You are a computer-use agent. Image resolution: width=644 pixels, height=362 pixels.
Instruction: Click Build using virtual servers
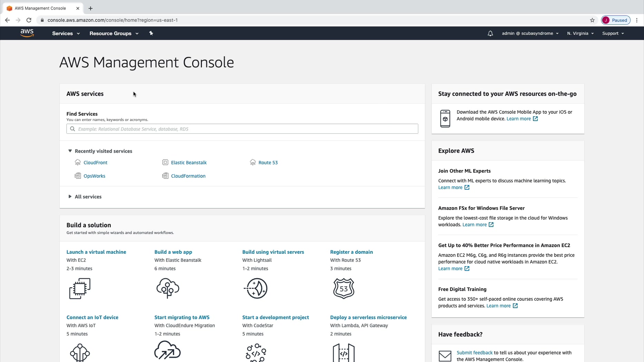coord(273,252)
